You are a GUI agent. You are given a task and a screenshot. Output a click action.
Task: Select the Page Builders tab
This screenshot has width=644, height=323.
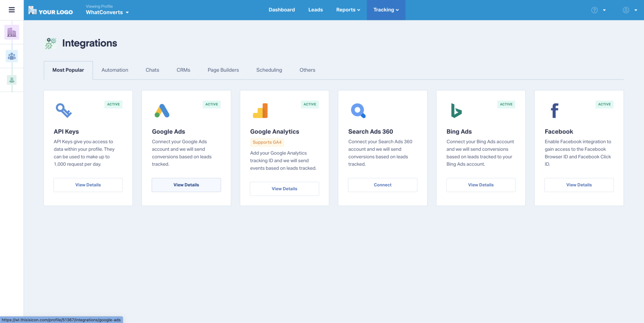[223, 70]
